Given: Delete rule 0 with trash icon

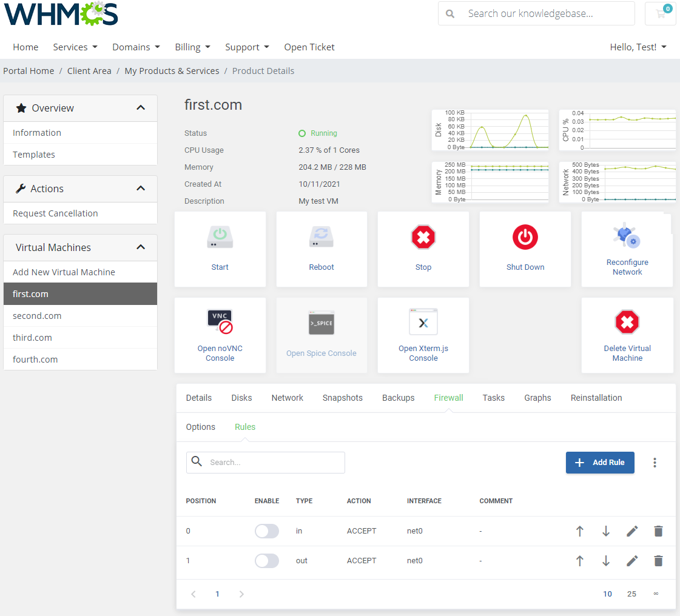Looking at the screenshot, I should [658, 531].
